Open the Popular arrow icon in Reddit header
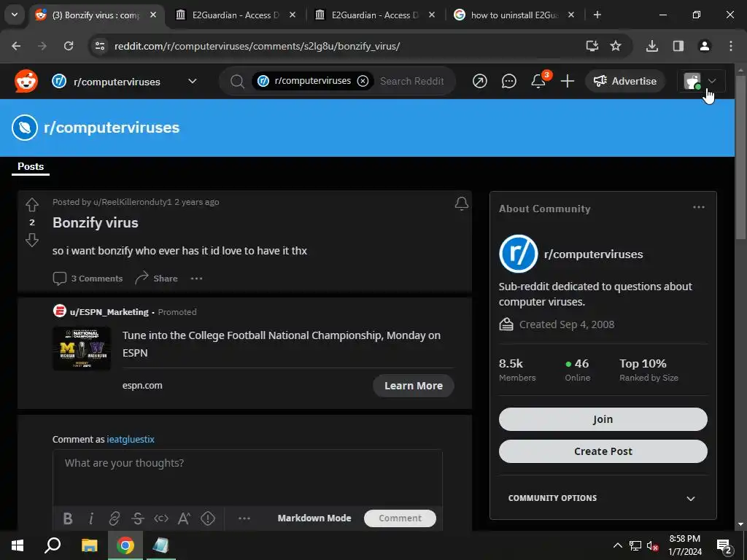This screenshot has height=560, width=747. point(479,82)
